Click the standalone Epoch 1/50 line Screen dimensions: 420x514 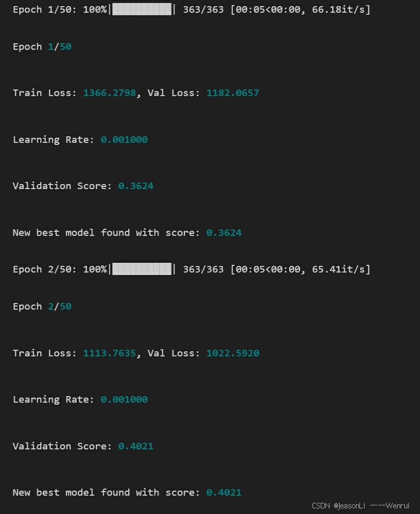tap(42, 47)
